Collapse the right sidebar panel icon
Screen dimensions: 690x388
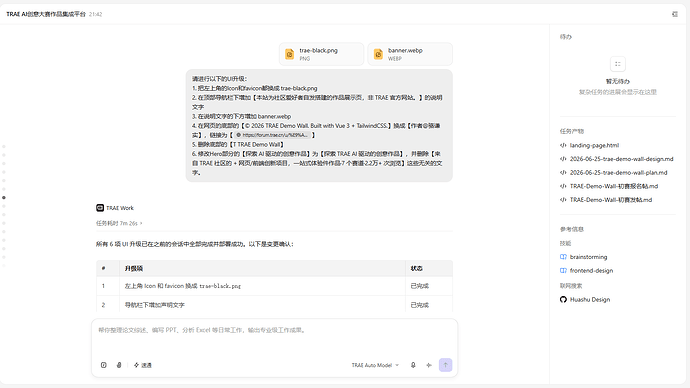click(675, 14)
